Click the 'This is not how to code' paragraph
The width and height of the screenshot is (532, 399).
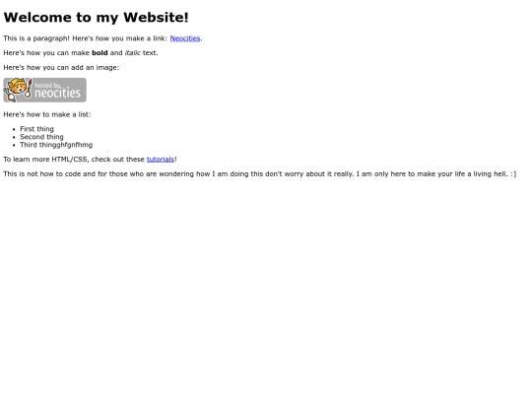[x=260, y=173]
